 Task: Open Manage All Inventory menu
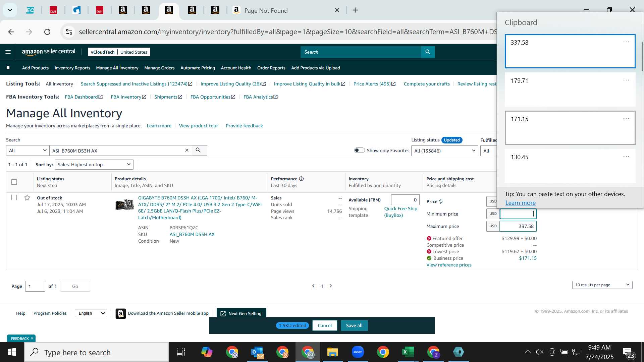click(117, 68)
